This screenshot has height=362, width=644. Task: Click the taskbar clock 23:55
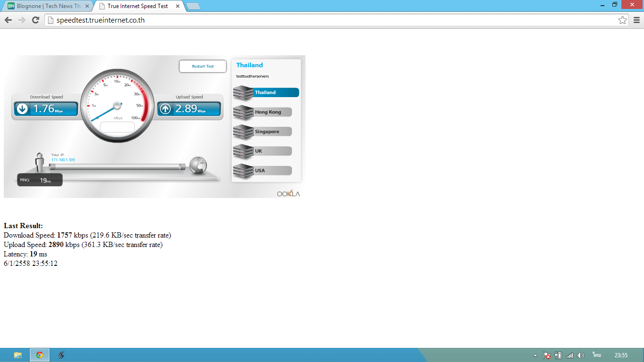coord(621,355)
